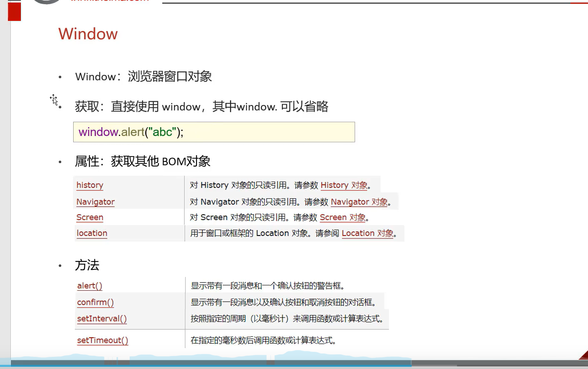Screen dimensions: 588x369
Task: Follow the 'History 对象' reference link
Action: pos(344,185)
